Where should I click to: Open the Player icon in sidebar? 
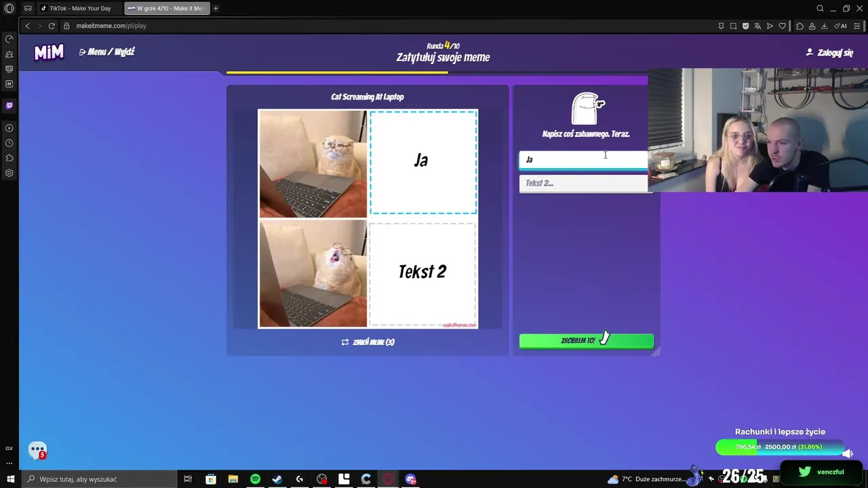click(x=9, y=128)
